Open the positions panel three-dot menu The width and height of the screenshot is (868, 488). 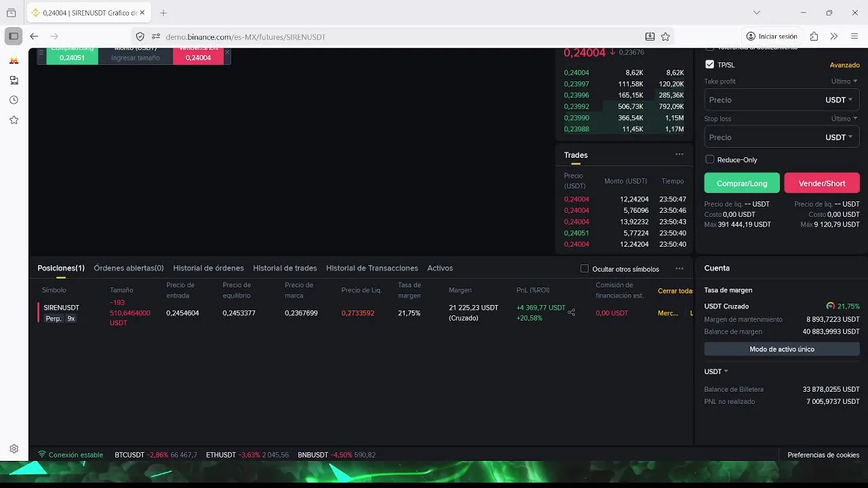click(x=679, y=268)
